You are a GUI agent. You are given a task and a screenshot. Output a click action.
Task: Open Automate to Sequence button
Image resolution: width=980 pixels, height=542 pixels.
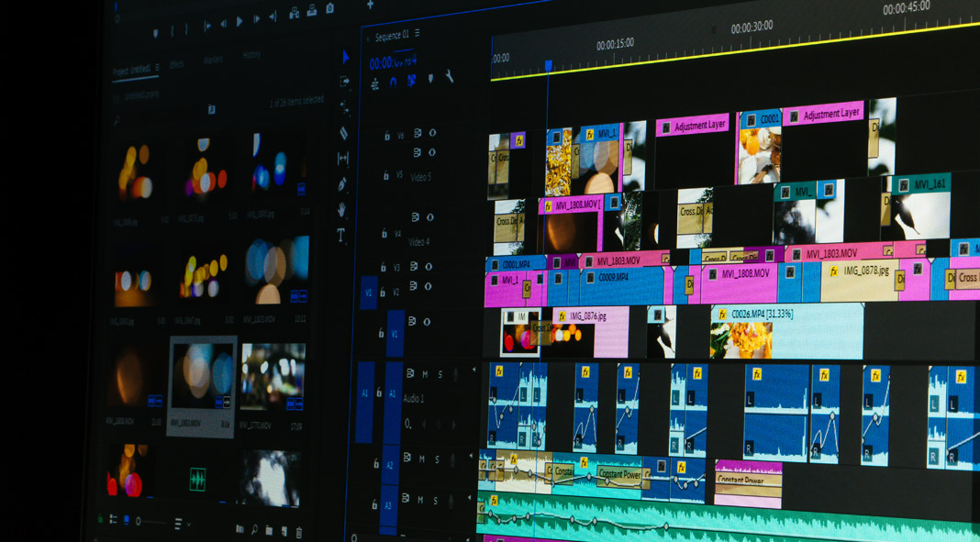(x=239, y=529)
